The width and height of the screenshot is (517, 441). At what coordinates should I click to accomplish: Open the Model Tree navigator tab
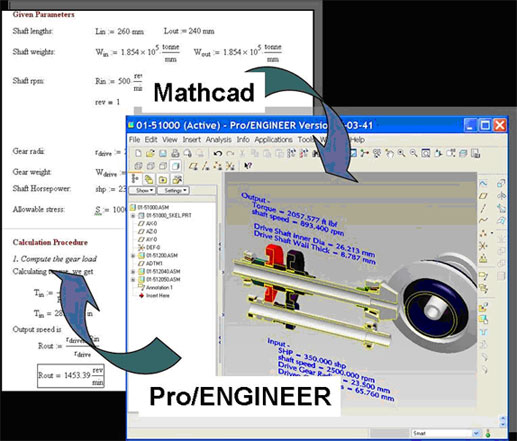point(135,179)
